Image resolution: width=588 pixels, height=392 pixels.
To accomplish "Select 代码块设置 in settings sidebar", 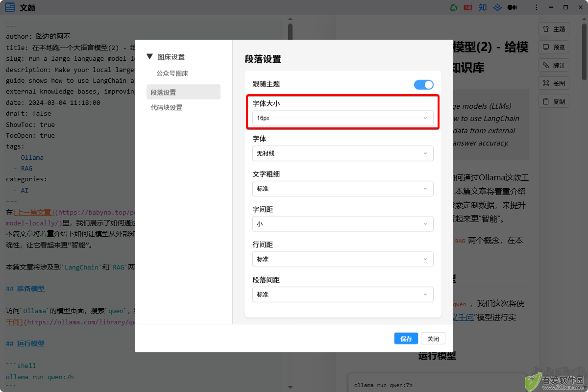I will coord(166,107).
